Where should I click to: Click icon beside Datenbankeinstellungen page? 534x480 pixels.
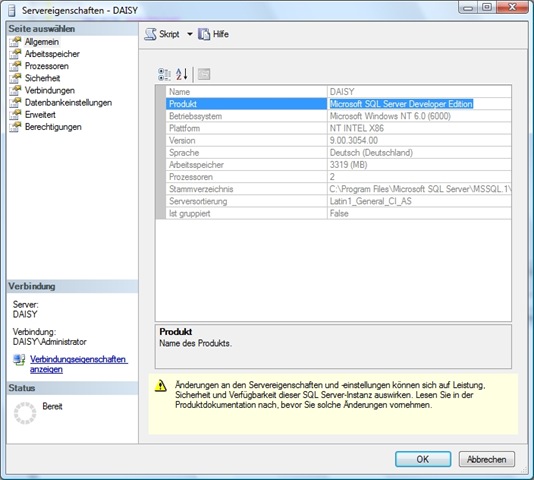[15, 103]
